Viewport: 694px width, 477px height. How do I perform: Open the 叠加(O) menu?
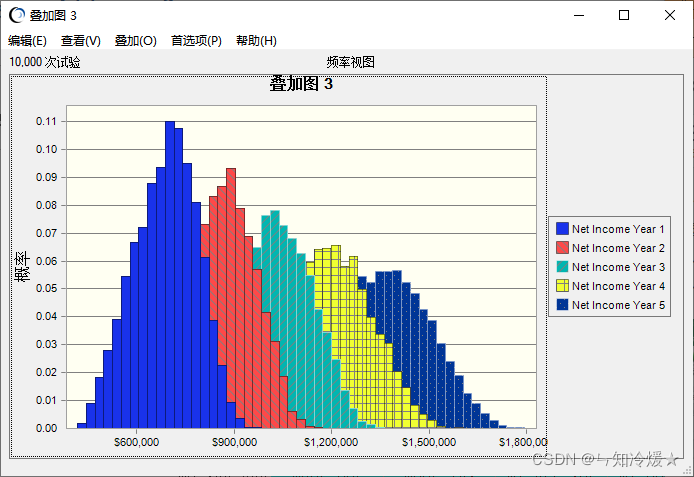(x=135, y=41)
